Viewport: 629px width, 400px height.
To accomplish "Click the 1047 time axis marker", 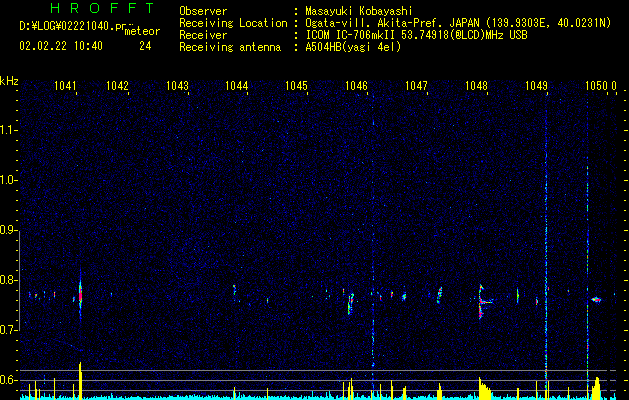I will (416, 85).
